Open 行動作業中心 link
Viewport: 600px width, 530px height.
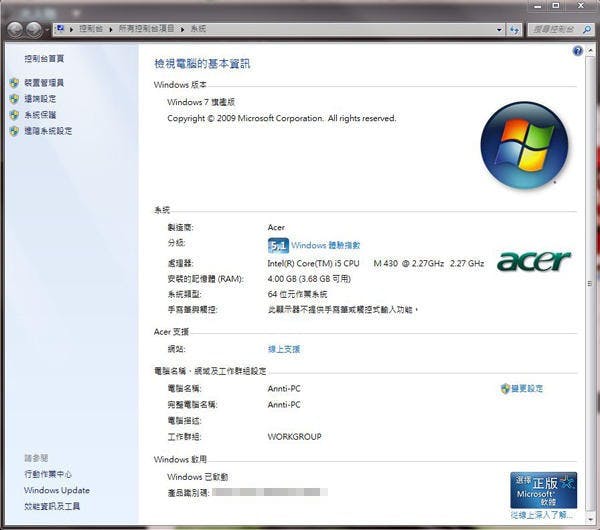[x=48, y=474]
